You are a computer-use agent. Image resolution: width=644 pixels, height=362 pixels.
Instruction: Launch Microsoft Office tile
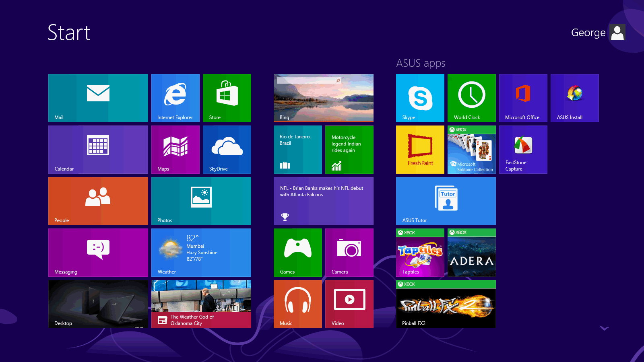(x=523, y=98)
